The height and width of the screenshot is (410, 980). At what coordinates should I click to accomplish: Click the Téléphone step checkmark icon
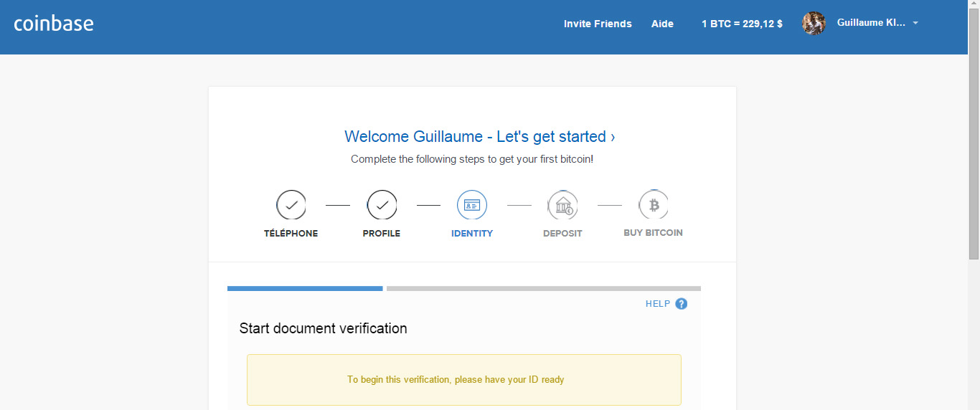click(291, 205)
